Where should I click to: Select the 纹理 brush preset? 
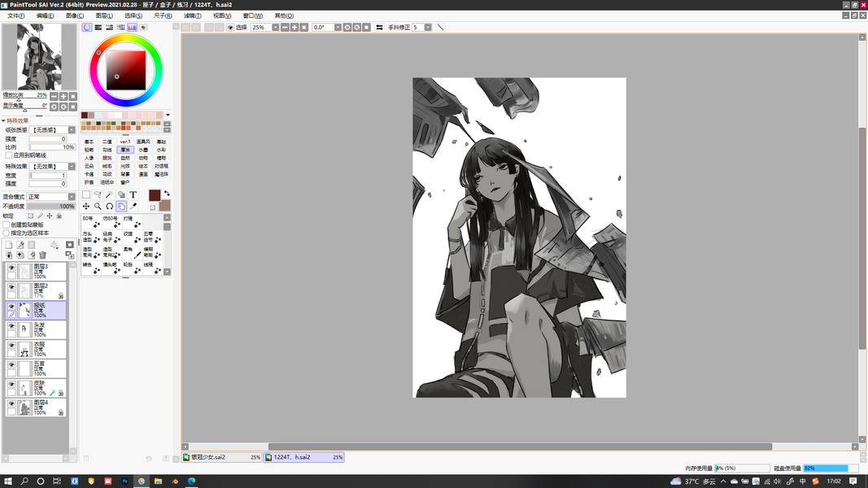pos(132,237)
